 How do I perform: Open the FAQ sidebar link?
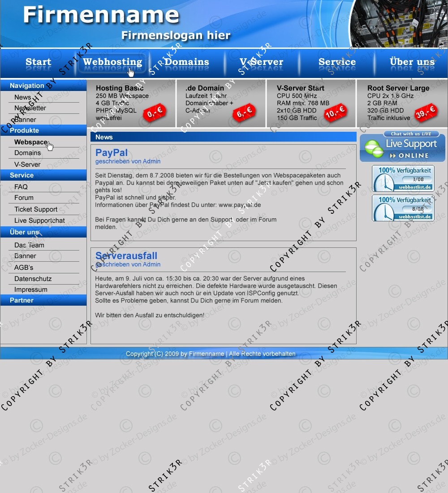point(21,187)
